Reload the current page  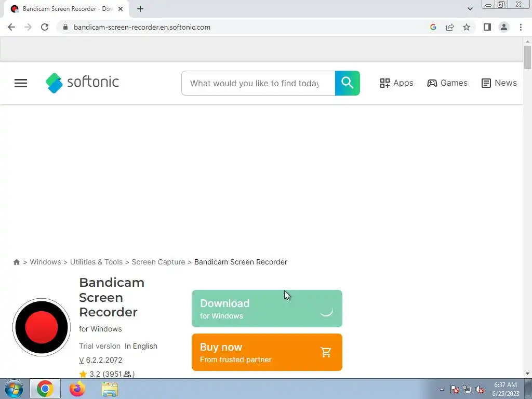[x=45, y=27]
